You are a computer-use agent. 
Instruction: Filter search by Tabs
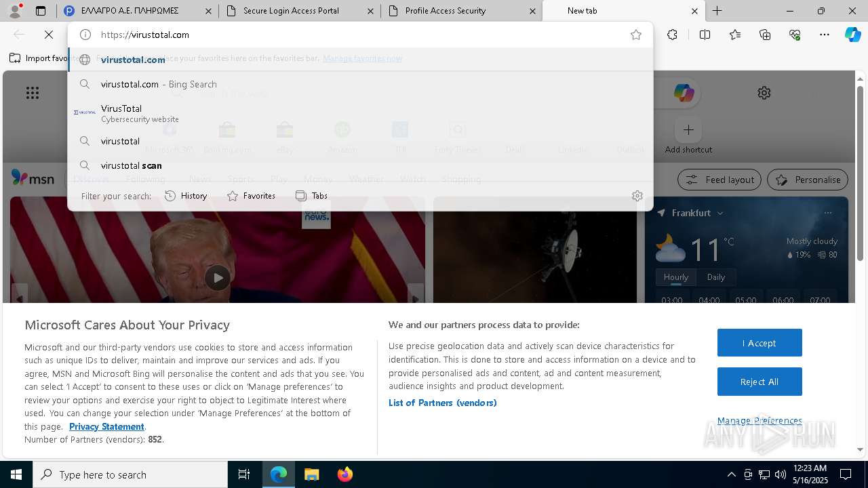tap(311, 196)
